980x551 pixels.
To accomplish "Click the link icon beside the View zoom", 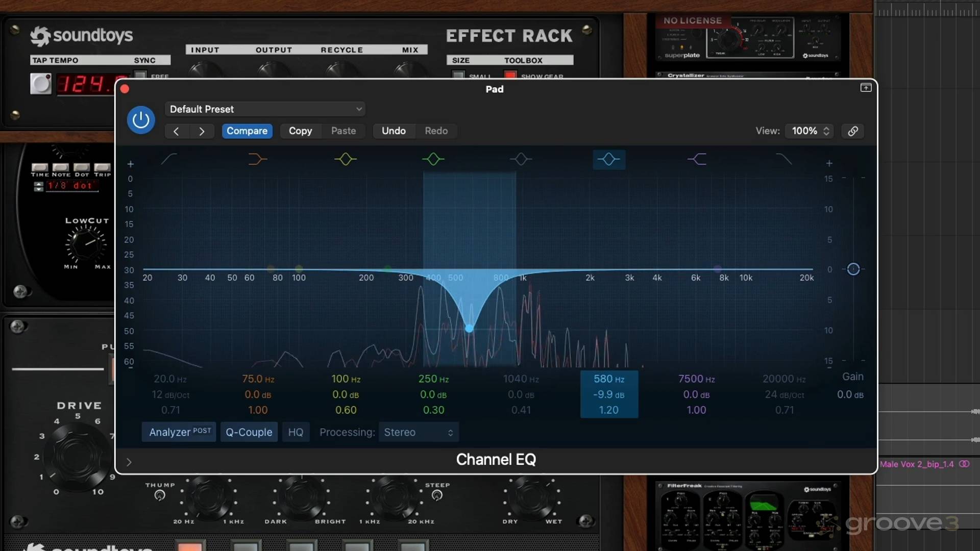I will (x=852, y=131).
